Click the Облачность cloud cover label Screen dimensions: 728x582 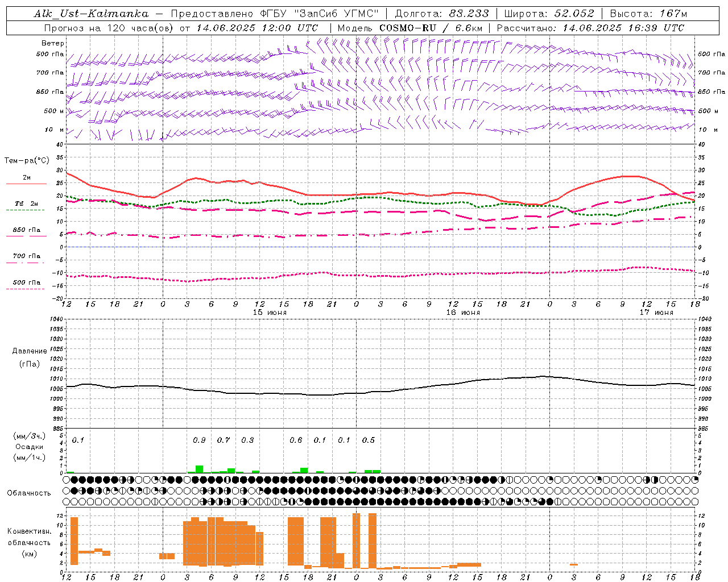29,493
